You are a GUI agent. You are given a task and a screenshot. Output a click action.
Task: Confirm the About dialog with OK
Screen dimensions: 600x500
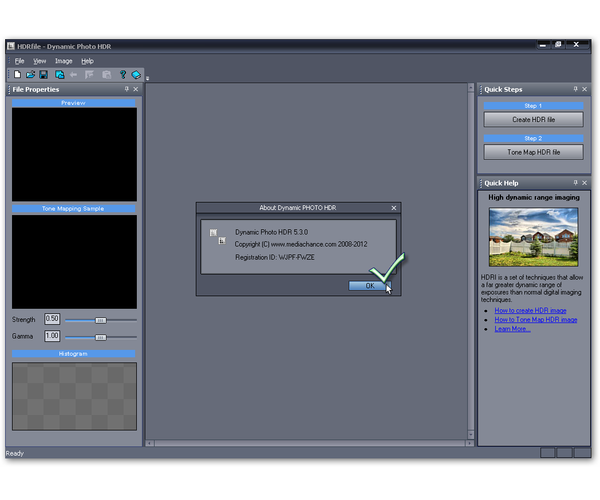pyautogui.click(x=370, y=286)
